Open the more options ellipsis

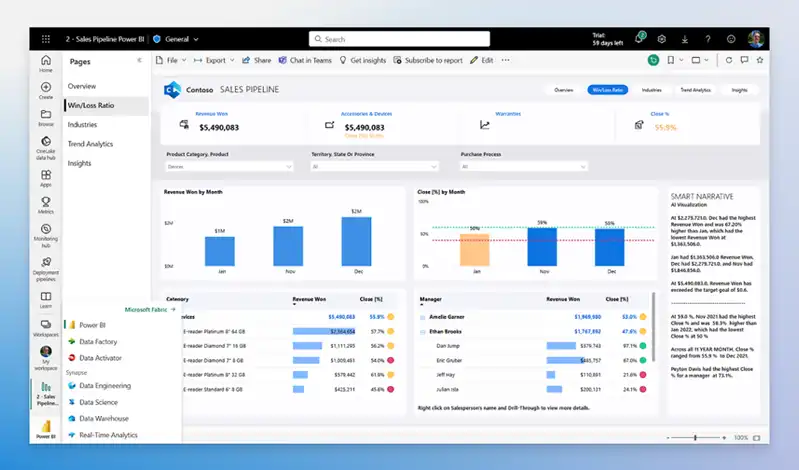[x=505, y=60]
